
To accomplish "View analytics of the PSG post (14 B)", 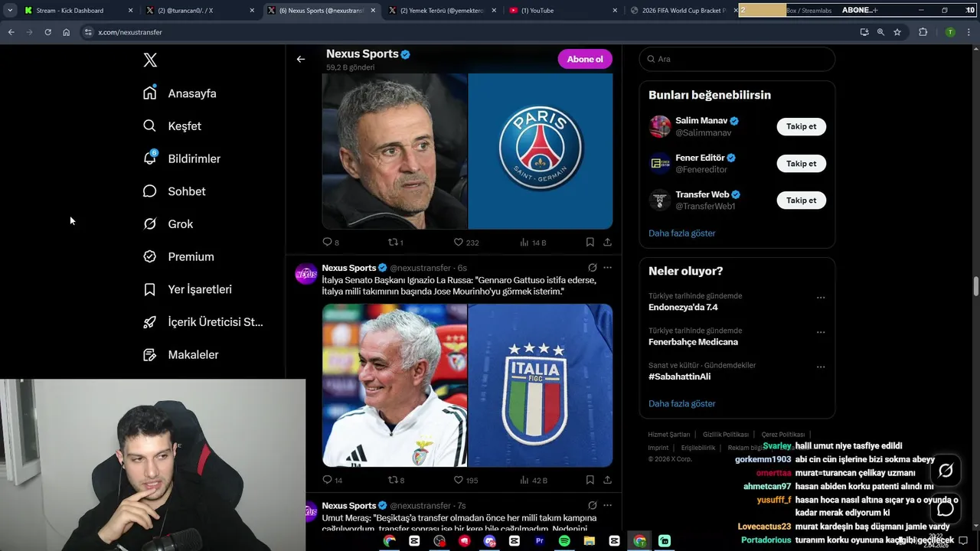I will click(x=533, y=242).
